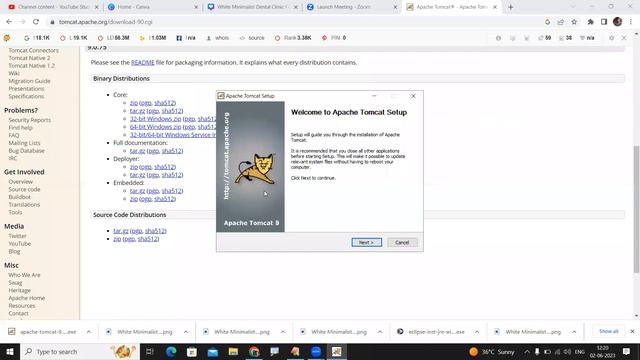Open Task View on taskbar

(150, 352)
